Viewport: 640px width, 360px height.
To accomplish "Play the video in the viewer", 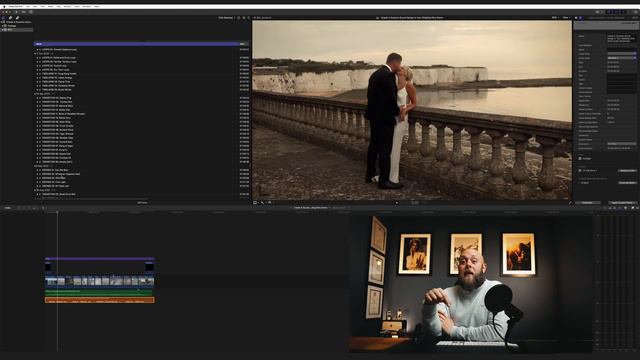I will (397, 202).
